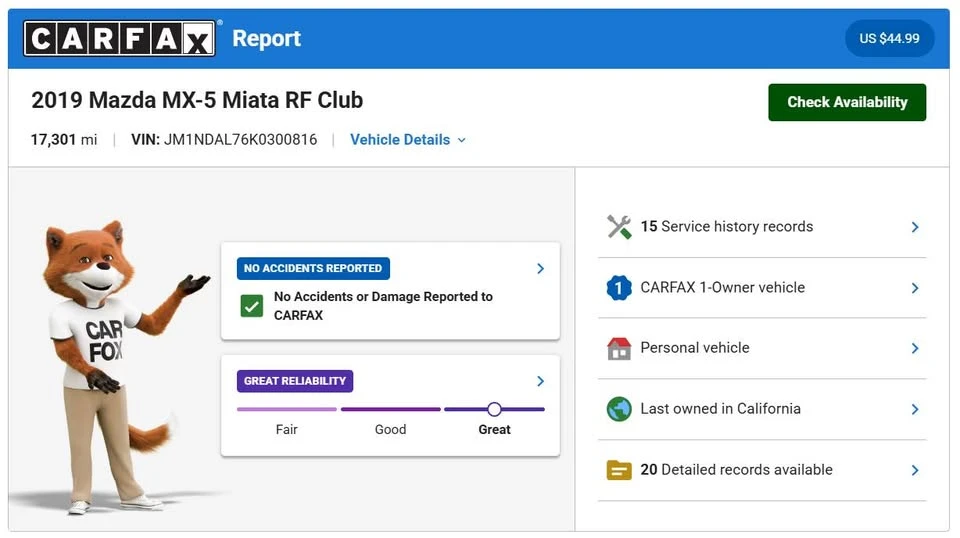Click the CARFAX 1-Owner vehicle text

tap(722, 287)
